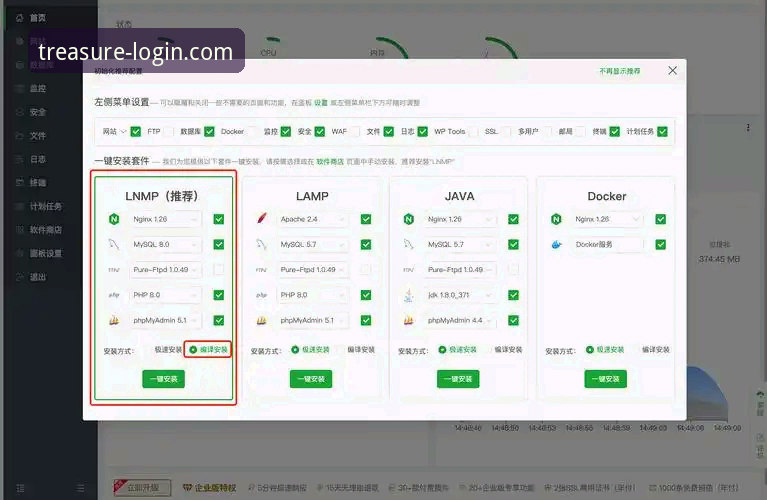Open the Nginx 1.26 version dropdown in LNMP
767x500 pixels.
[x=165, y=219]
